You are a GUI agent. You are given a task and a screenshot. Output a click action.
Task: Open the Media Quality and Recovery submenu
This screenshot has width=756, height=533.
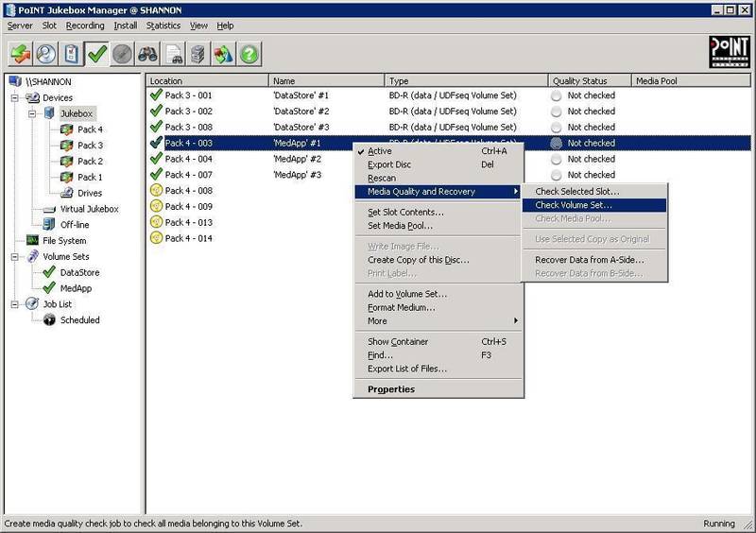(438, 192)
